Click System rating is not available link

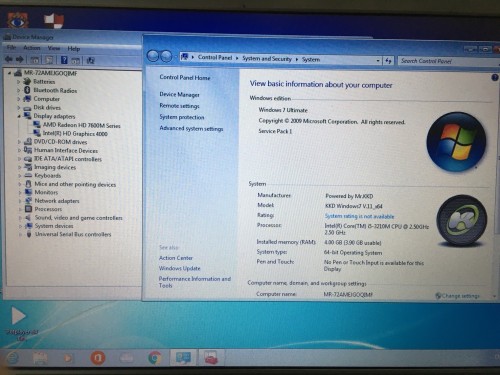359,216
